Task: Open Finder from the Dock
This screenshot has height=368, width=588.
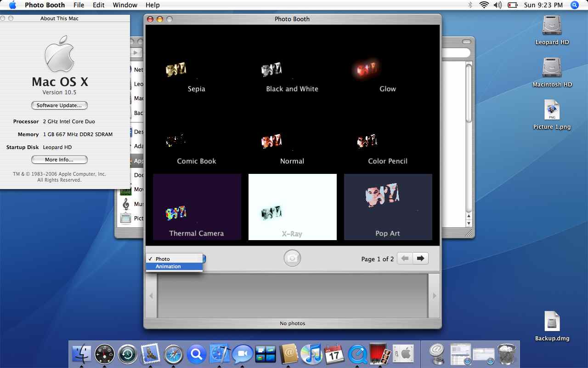Action: click(x=82, y=354)
